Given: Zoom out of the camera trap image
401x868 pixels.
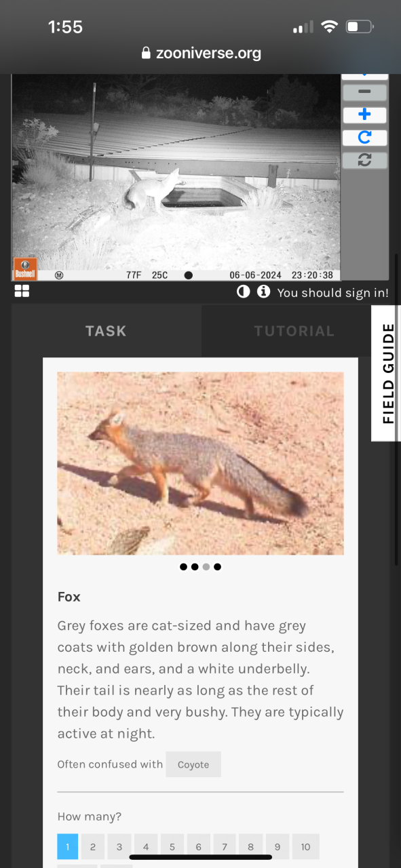Looking at the screenshot, I should (364, 92).
